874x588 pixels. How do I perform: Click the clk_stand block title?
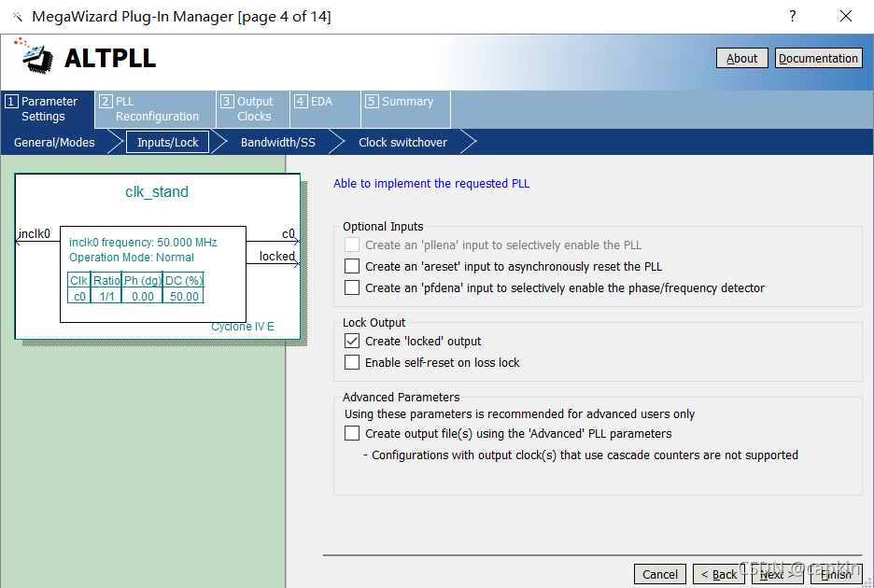[x=157, y=191]
